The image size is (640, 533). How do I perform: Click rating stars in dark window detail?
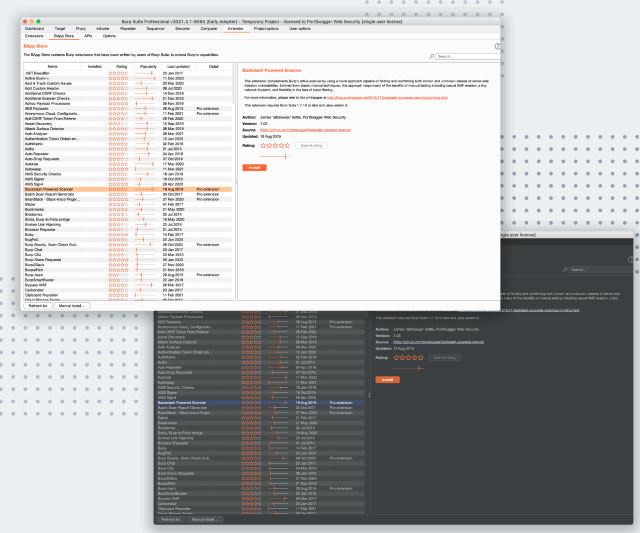pyautogui.click(x=408, y=358)
